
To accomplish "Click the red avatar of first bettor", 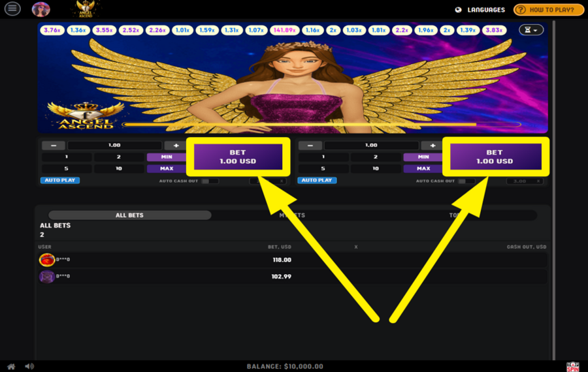I will 47,260.
